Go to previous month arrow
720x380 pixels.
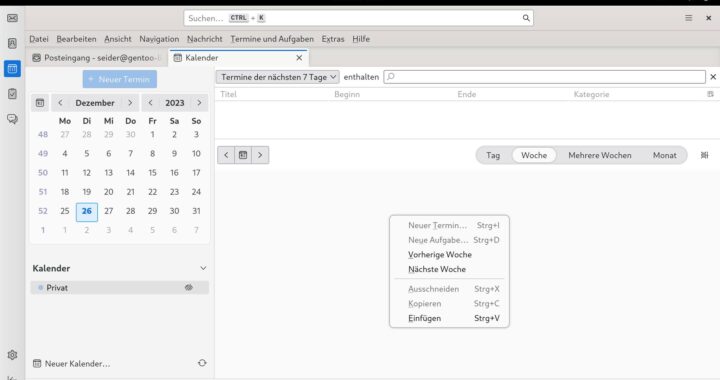click(60, 103)
